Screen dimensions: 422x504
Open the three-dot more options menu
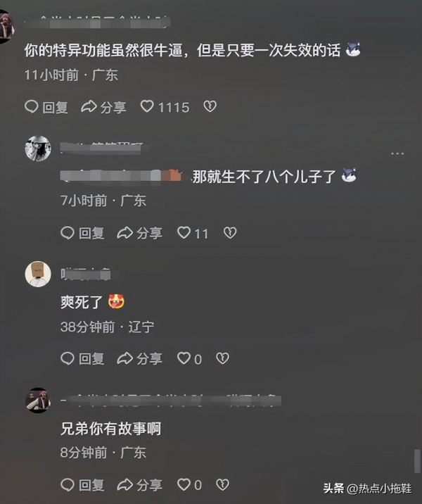397,153
